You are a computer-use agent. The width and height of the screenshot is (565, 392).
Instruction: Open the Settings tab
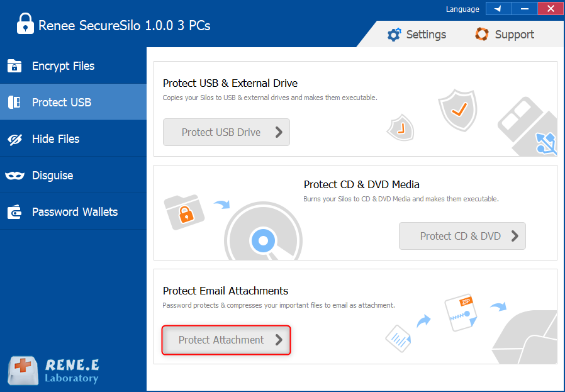point(417,35)
